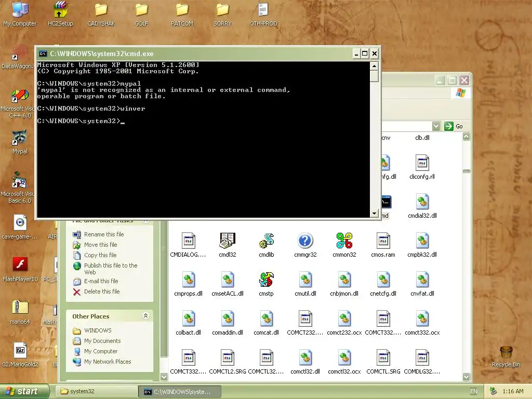
Task: Click cmd window scrollbar up arrow
Action: (x=374, y=66)
